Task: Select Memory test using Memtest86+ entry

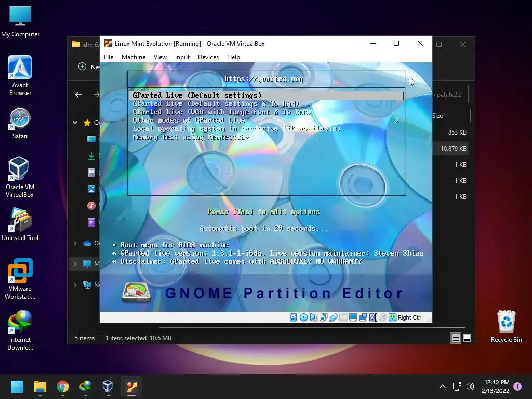Action: (x=191, y=137)
